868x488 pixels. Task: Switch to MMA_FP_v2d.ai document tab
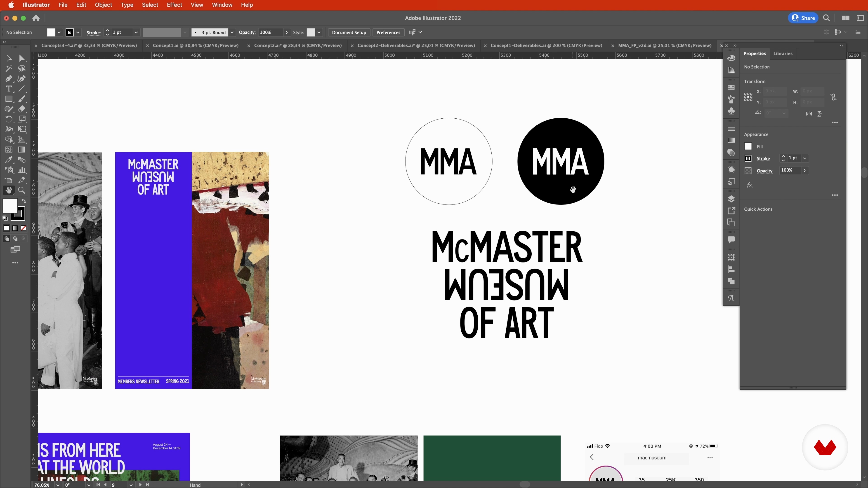tap(665, 45)
